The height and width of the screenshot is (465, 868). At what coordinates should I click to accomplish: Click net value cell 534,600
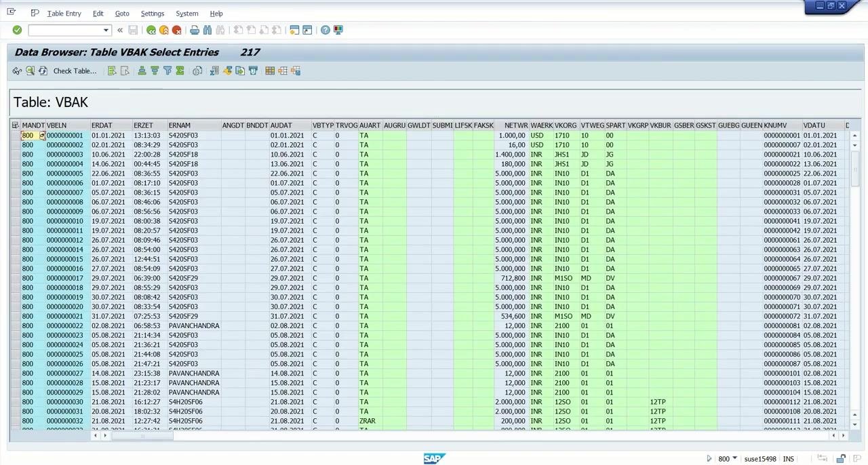pyautogui.click(x=512, y=317)
